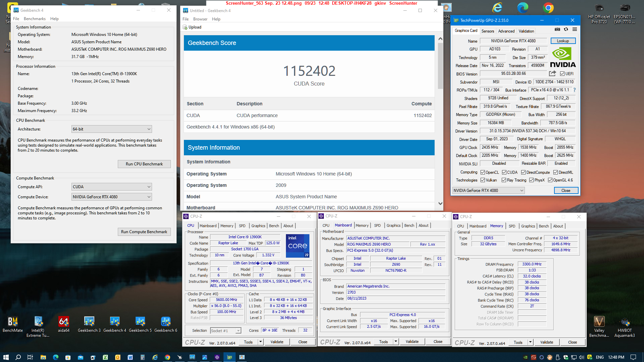
Task: Open the Benchmarks menu in Geekbench 4
Action: tap(35, 19)
